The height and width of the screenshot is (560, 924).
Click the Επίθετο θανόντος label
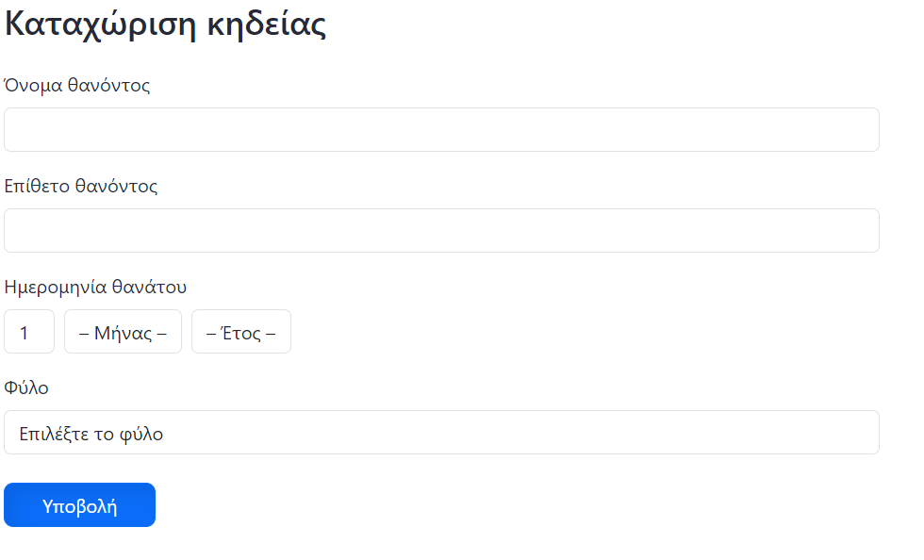pos(81,186)
